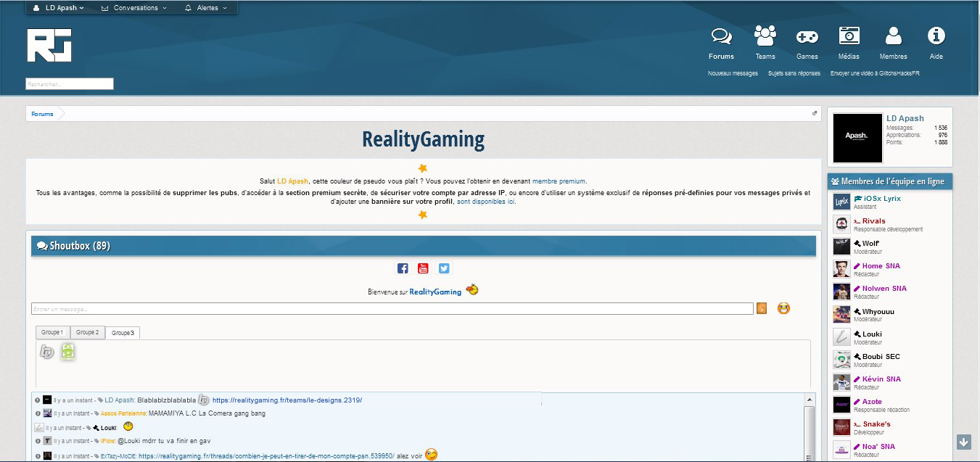
Task: Open the LD Apash profile name in sidebar
Action: pyautogui.click(x=905, y=118)
